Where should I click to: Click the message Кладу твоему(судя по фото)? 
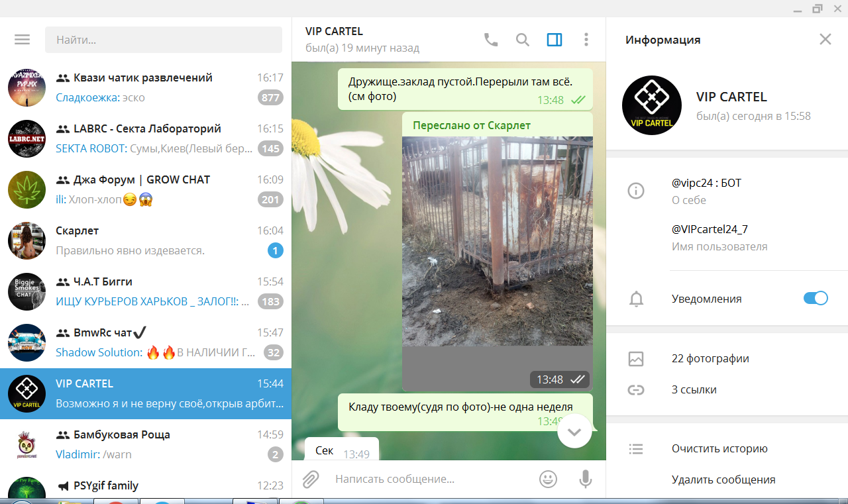[465, 413]
